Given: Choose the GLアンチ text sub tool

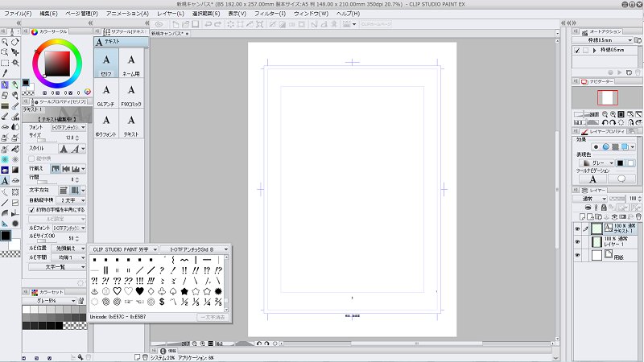Looking at the screenshot, I should pyautogui.click(x=106, y=92).
